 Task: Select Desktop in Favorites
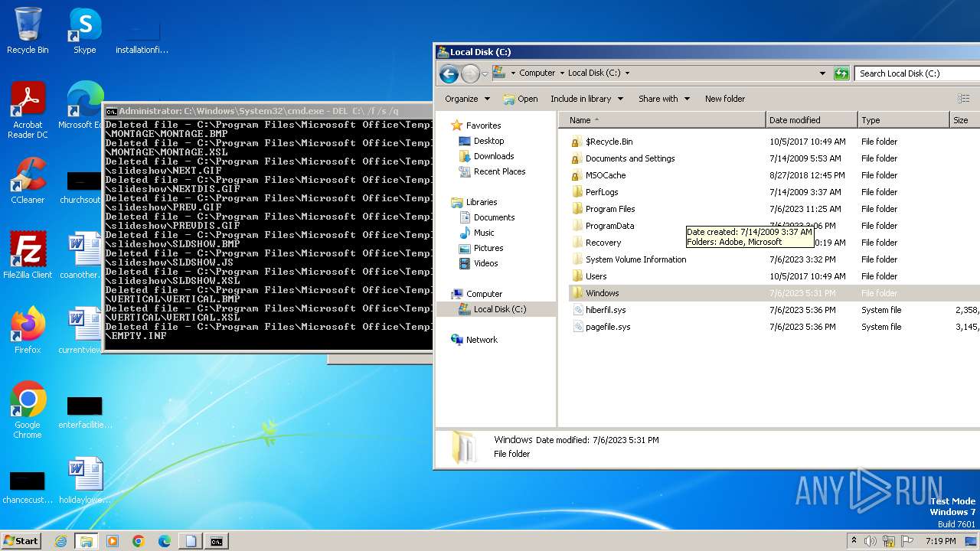488,141
